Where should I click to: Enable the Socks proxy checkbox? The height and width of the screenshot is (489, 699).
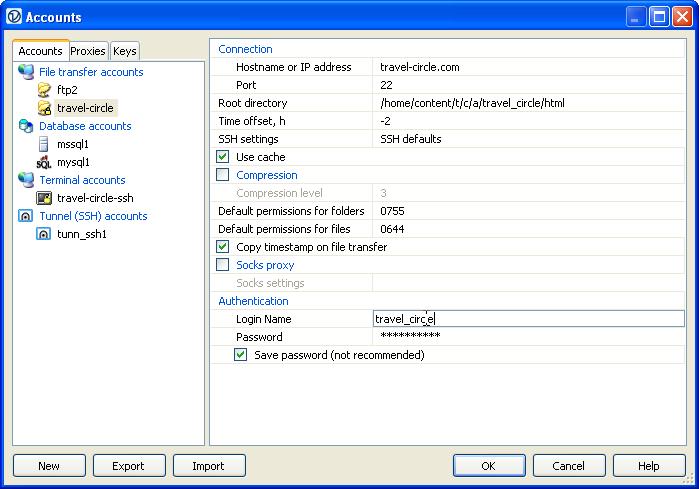click(223, 265)
